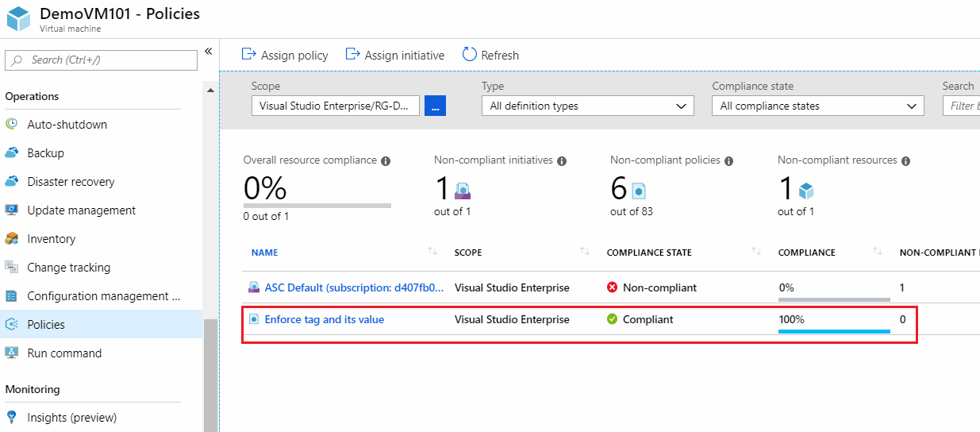The image size is (980, 432).
Task: Click red Non-compliant status icon
Action: pos(612,287)
